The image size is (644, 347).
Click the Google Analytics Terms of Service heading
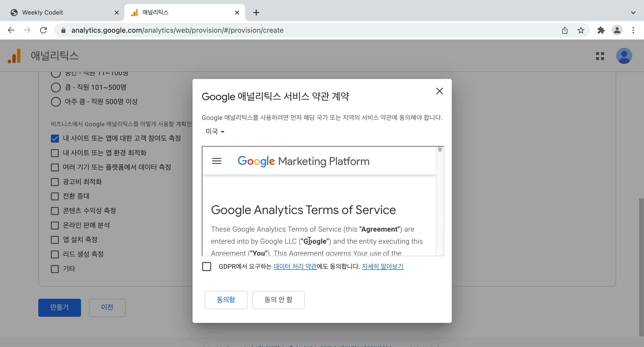(x=303, y=210)
